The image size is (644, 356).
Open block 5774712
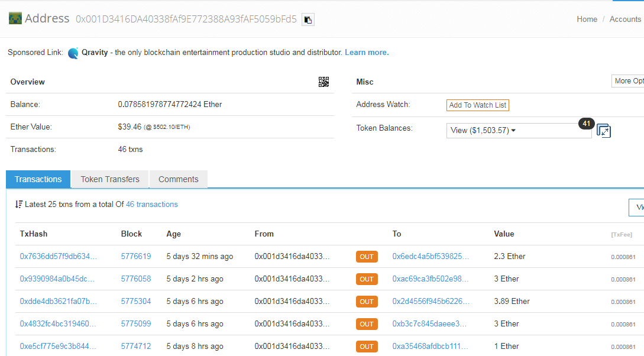click(136, 346)
